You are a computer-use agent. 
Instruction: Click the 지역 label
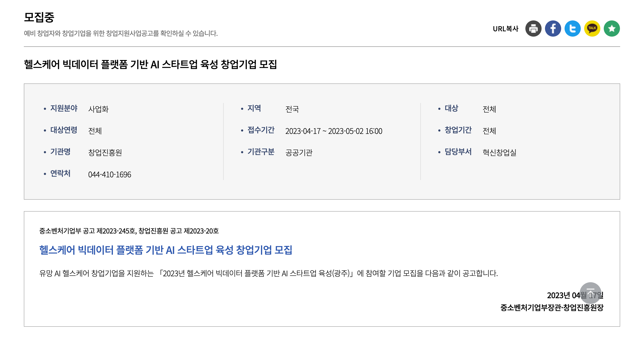pyautogui.click(x=254, y=108)
